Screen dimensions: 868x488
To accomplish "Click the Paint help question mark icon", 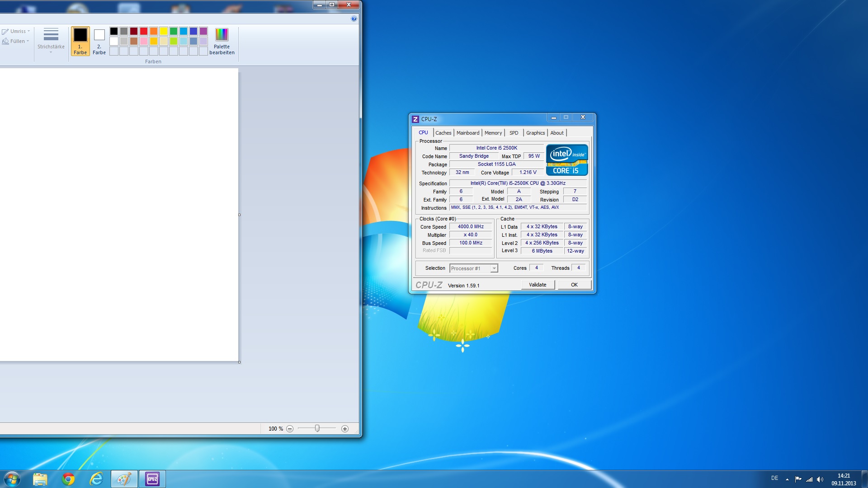I will (354, 19).
